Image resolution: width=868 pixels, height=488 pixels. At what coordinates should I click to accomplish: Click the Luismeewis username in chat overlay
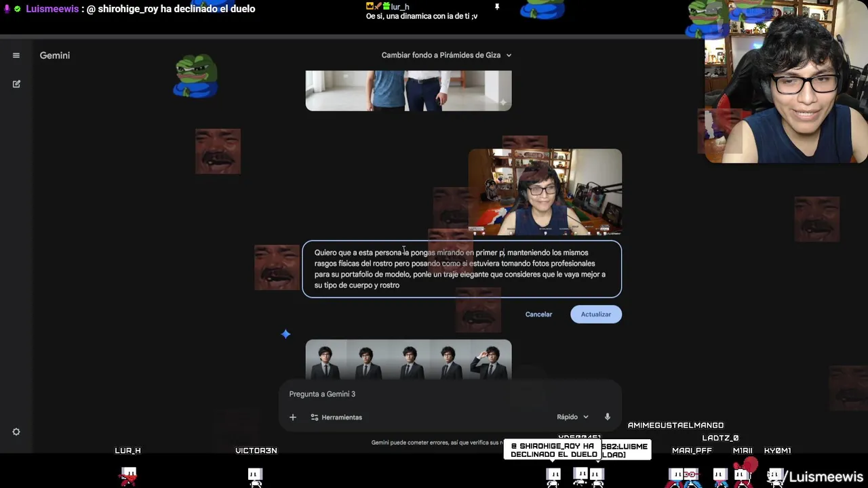point(52,9)
